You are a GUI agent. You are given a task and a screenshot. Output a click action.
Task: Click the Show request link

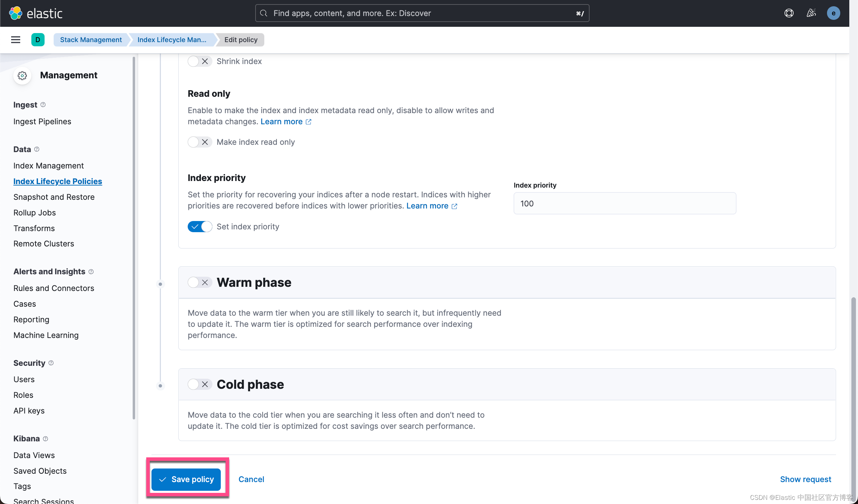[805, 479]
